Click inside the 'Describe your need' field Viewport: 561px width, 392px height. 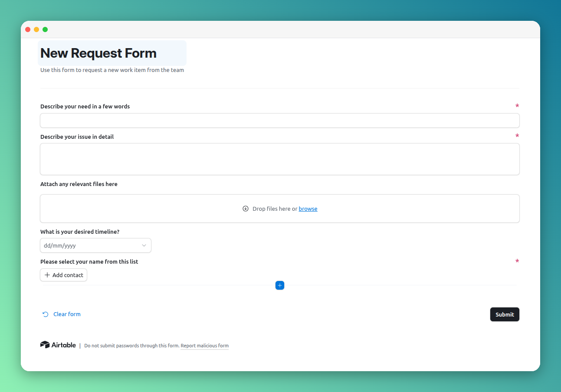coord(279,121)
